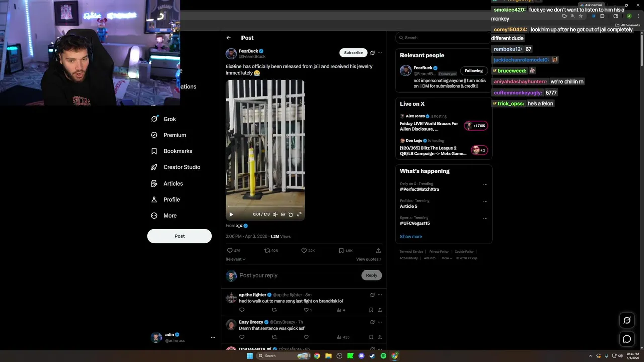Open View quotes link

[369, 259]
